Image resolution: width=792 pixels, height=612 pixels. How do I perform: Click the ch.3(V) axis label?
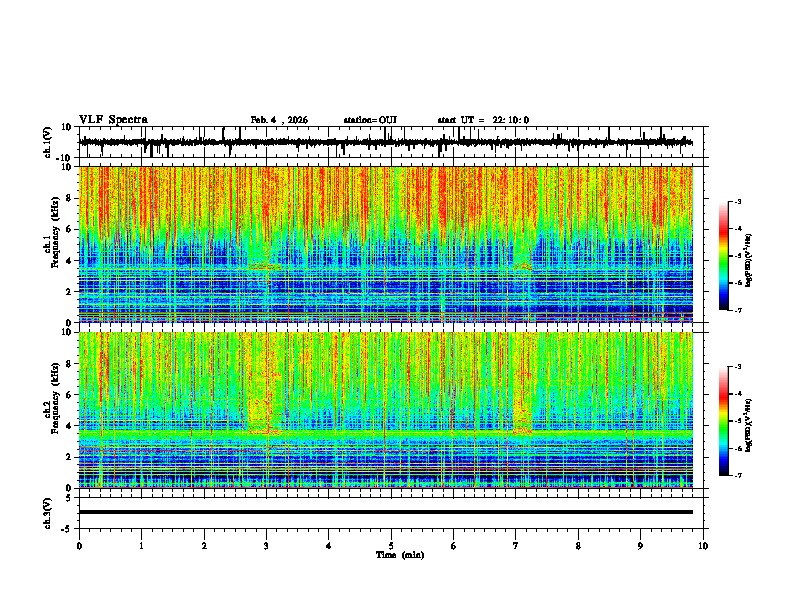[48, 513]
